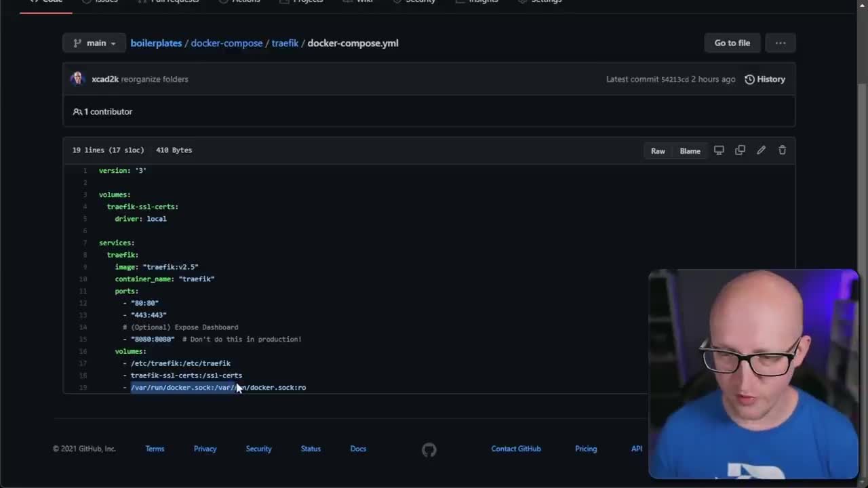The image size is (868, 488).
Task: Click the container_name: "traefik" line
Action: coord(164,279)
